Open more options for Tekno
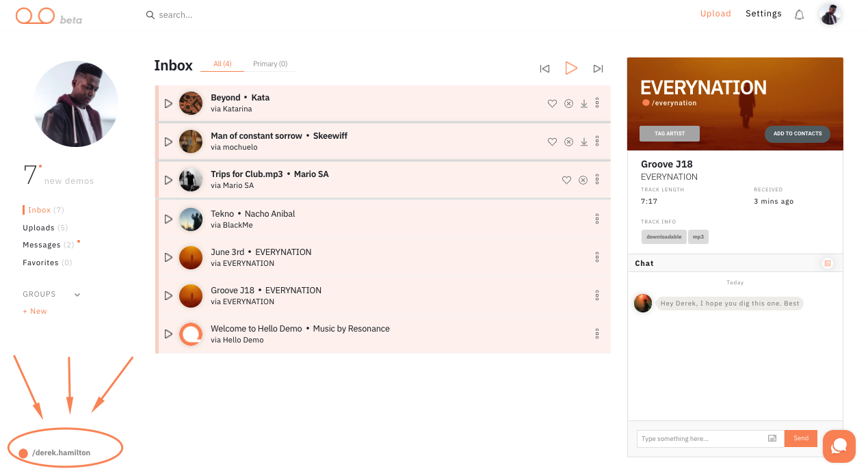868x471 pixels. pyautogui.click(x=597, y=219)
